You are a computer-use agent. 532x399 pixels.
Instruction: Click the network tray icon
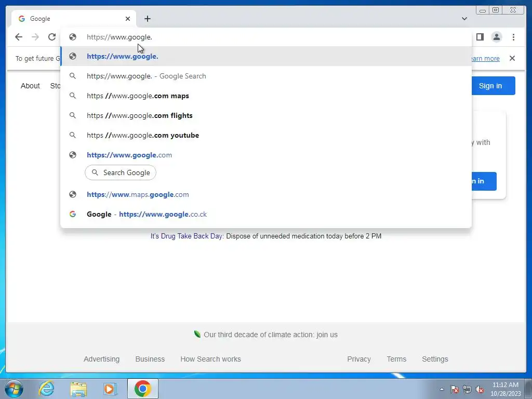coord(467,389)
